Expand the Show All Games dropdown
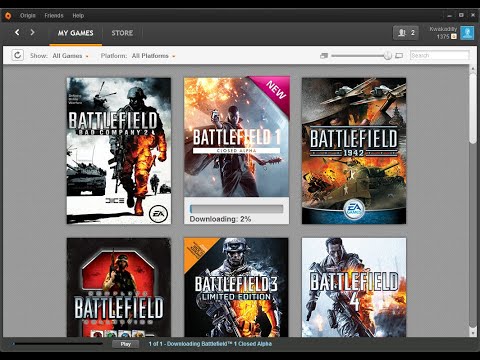 (70, 56)
